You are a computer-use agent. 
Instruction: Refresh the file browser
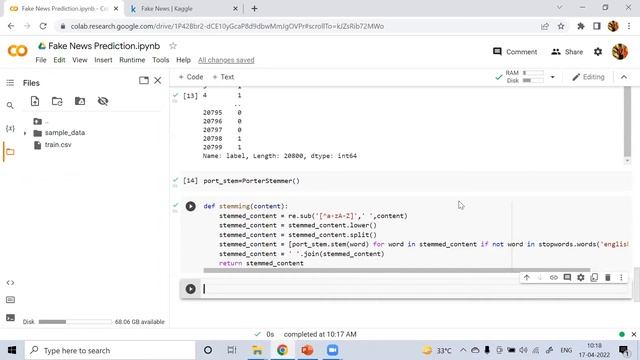(57, 101)
